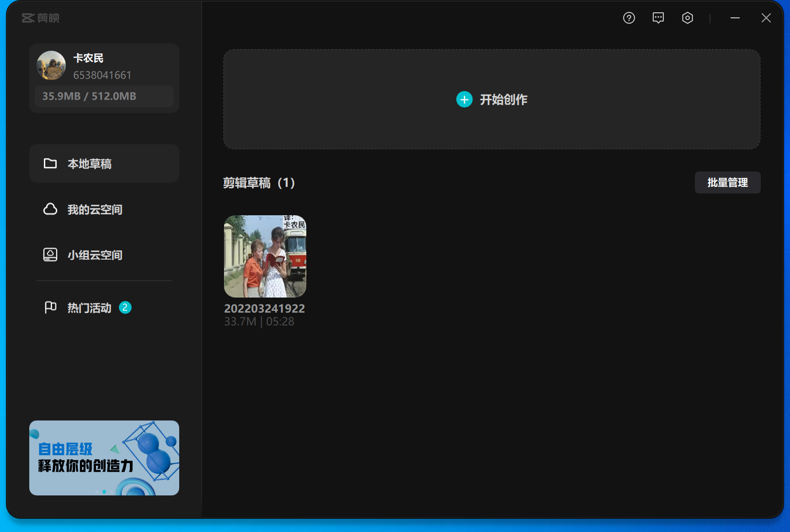Open 小组云空间 group space
790x532 pixels.
104,255
